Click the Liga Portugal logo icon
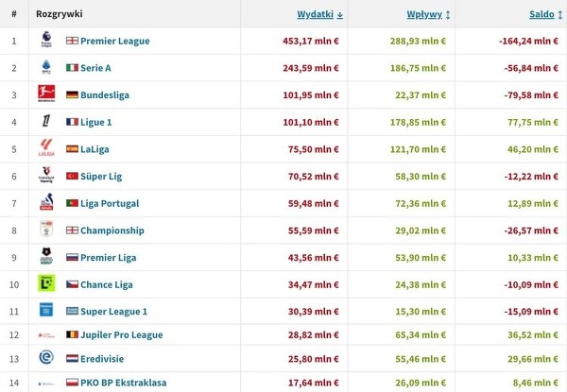The image size is (567, 392). (45, 202)
